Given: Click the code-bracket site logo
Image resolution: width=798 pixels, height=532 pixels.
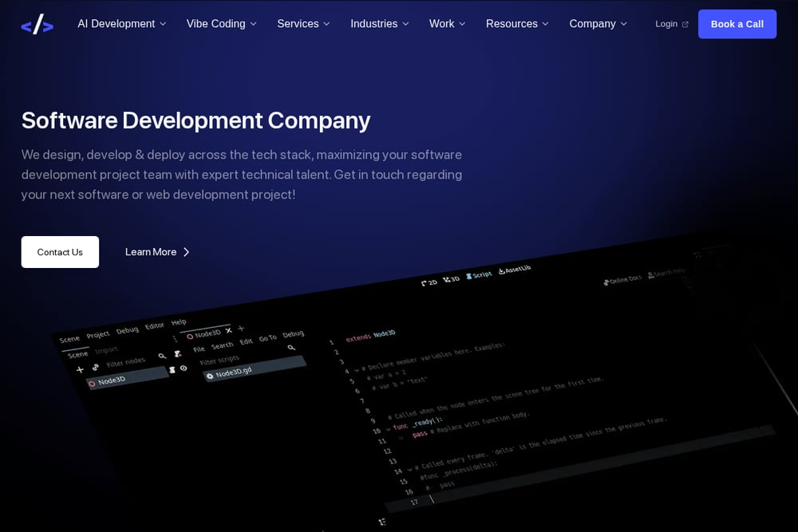Looking at the screenshot, I should coord(38,24).
